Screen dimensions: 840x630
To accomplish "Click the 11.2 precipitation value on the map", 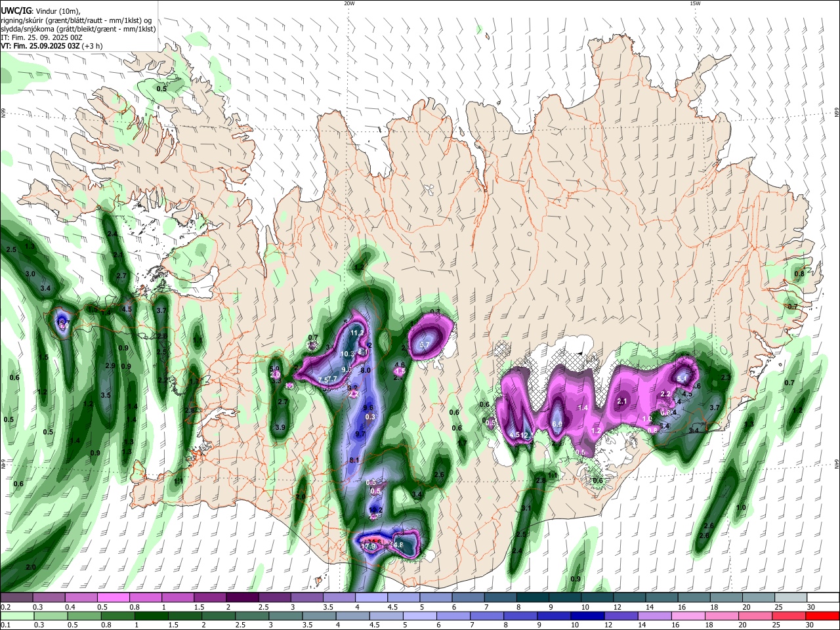I will click(357, 333).
